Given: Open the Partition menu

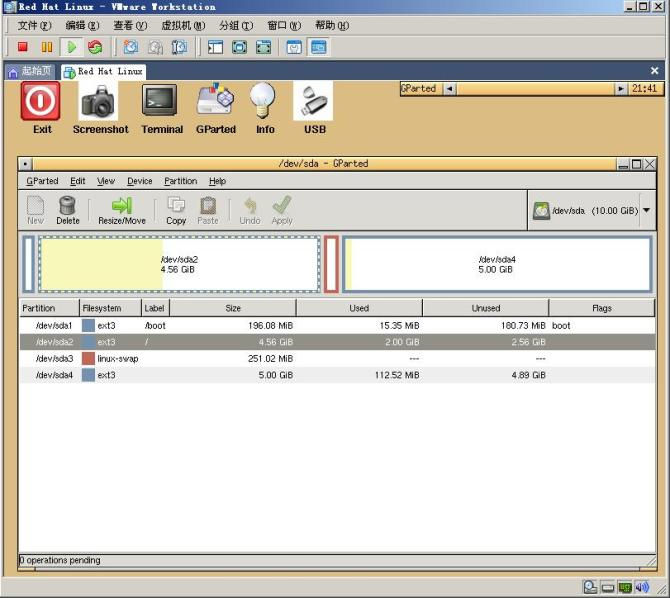Looking at the screenshot, I should (181, 181).
